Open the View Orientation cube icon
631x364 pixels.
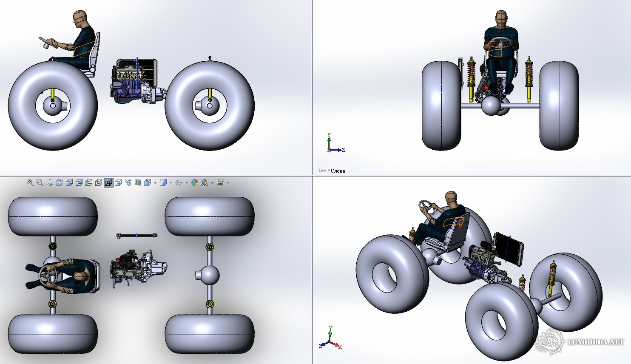148,182
